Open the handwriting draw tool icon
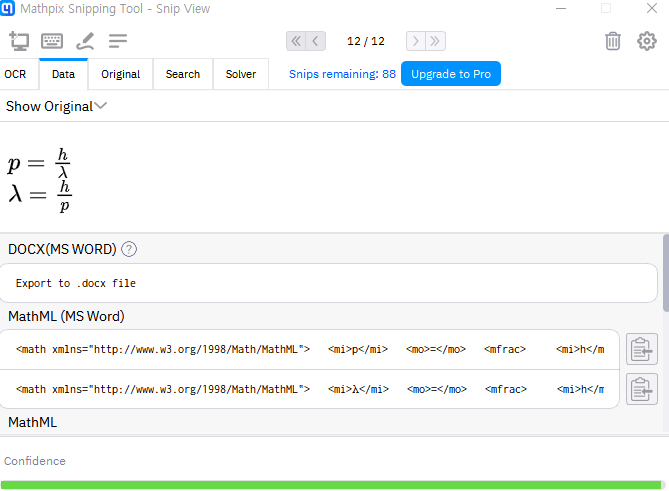 (85, 41)
